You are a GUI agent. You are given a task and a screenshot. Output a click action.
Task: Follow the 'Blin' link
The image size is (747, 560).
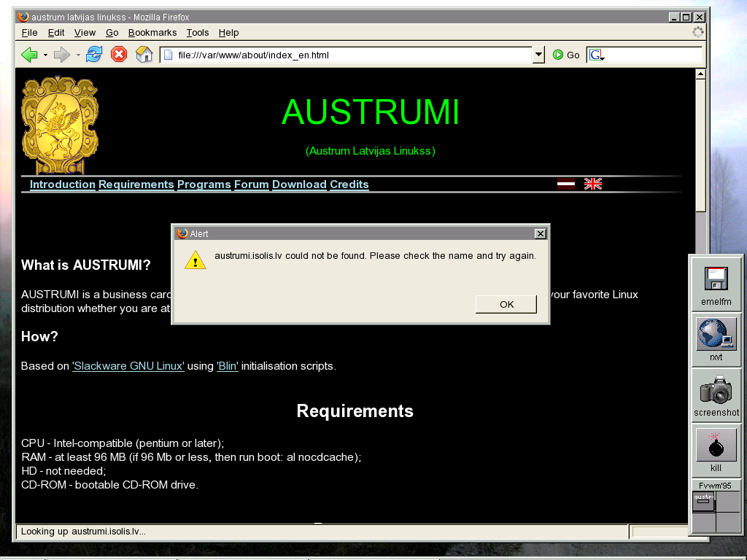228,366
